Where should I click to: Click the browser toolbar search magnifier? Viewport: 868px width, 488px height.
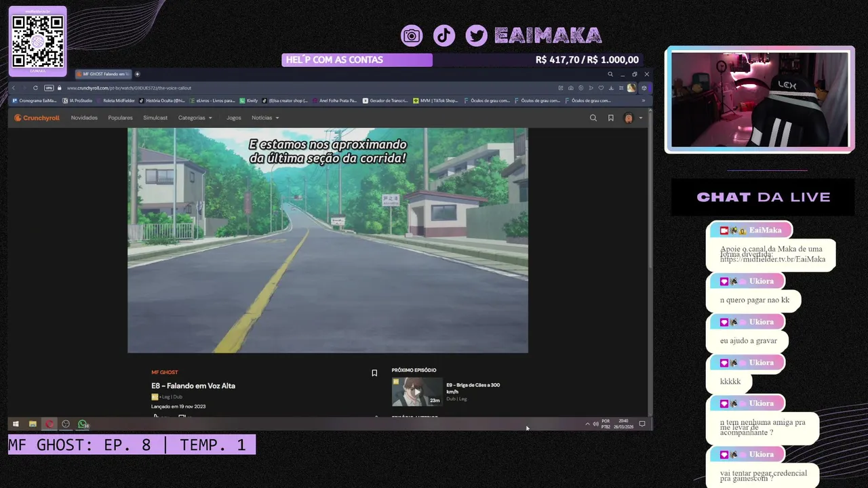coord(610,74)
